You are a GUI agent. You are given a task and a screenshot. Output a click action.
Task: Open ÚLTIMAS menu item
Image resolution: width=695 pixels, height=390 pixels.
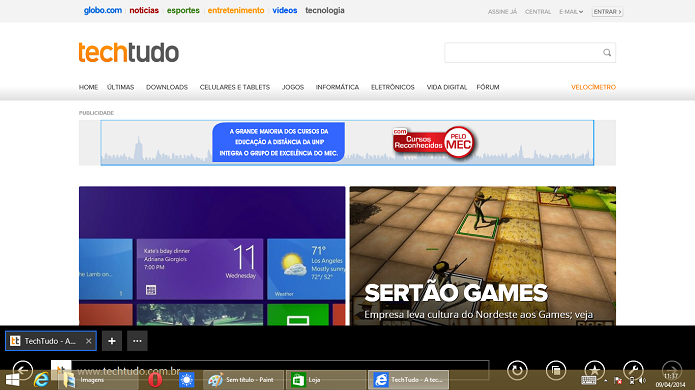click(121, 87)
